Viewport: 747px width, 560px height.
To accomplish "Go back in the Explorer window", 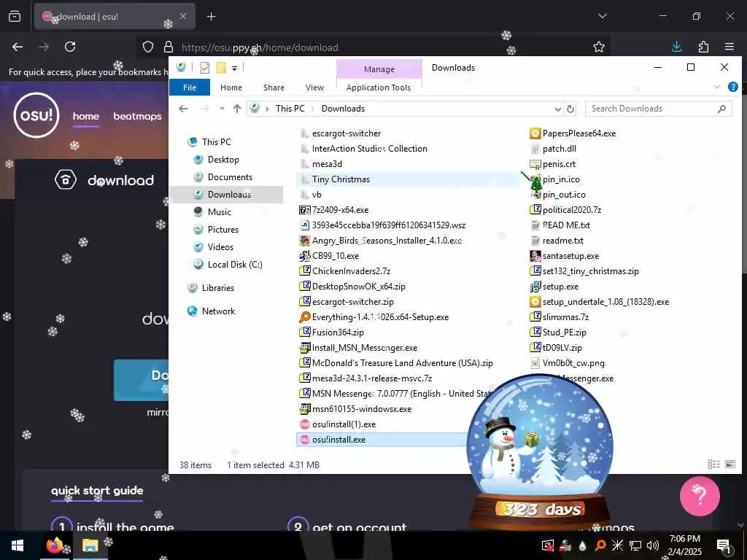I will click(183, 109).
